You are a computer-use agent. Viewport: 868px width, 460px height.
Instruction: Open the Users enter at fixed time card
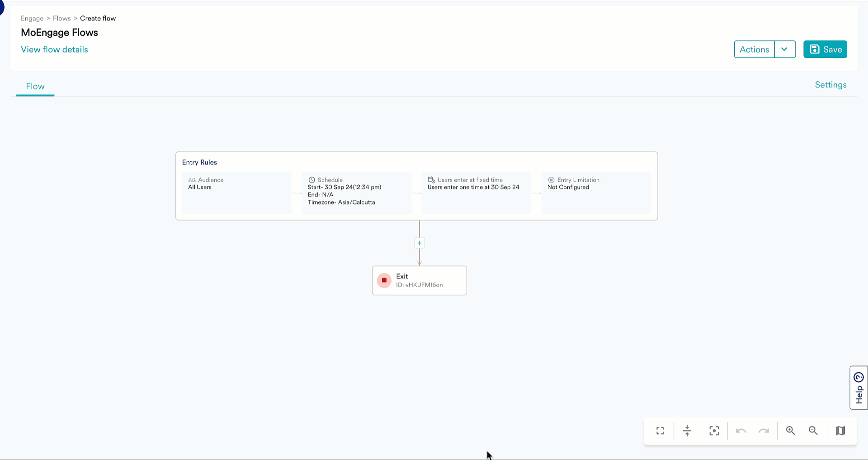[476, 193]
